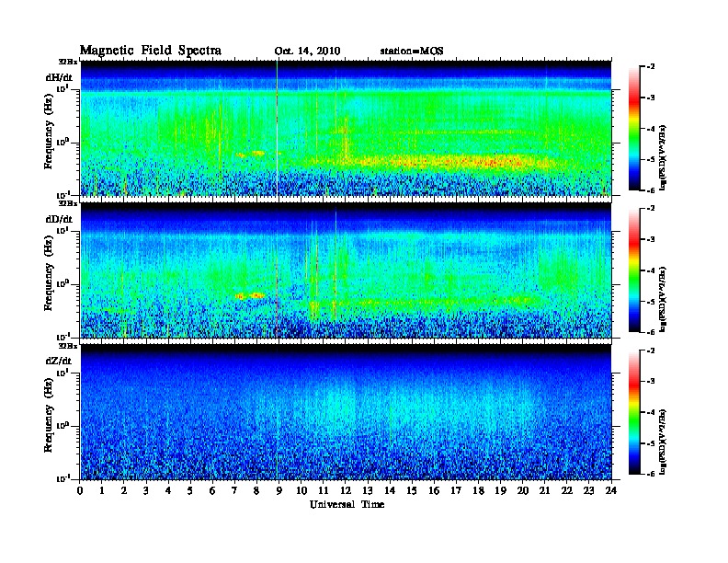Screen dimensions: 728x563
Task: Click the dZ/dt spectrogram plot area
Action: [x=346, y=412]
